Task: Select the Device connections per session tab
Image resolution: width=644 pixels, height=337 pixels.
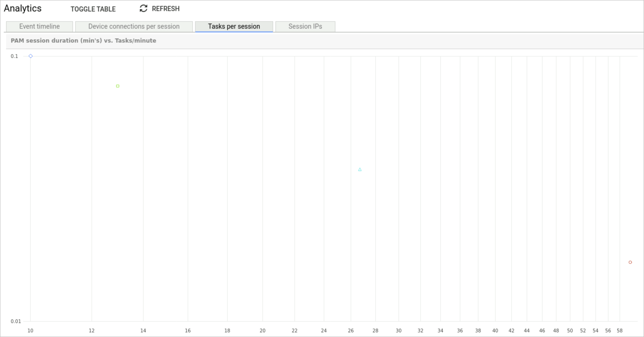Action: click(134, 26)
